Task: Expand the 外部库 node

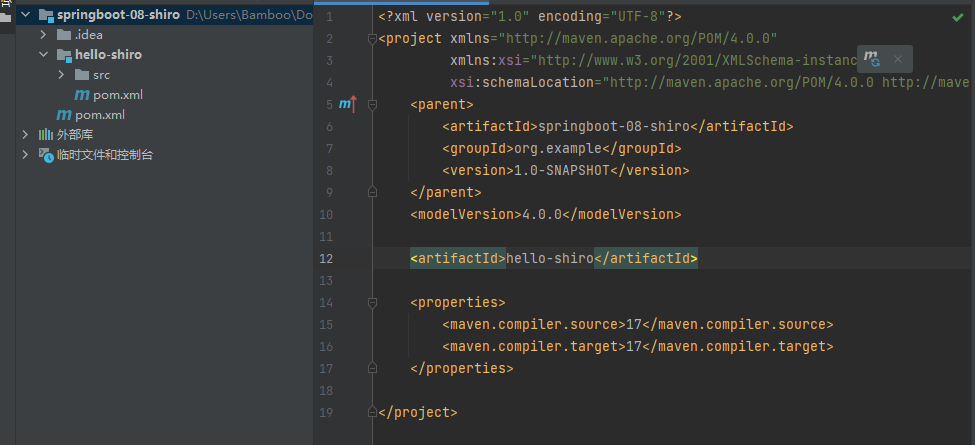Action: tap(25, 135)
